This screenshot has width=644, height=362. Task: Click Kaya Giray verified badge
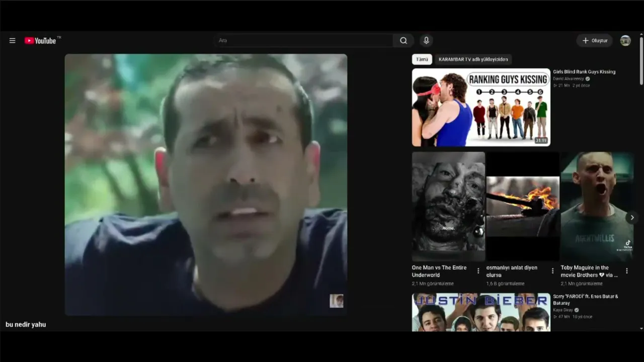click(x=577, y=310)
